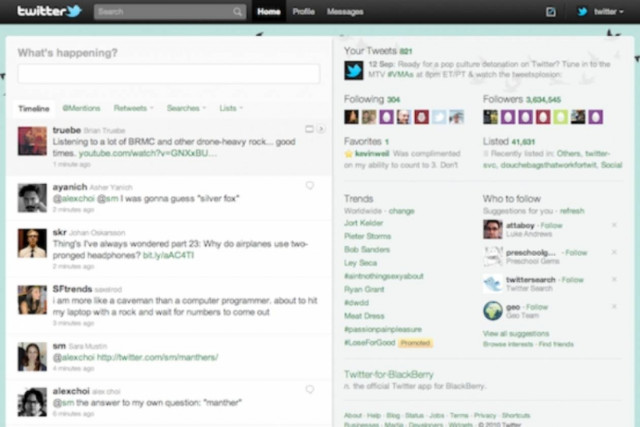Expand the Retweets dropdown tab
640x427 pixels.
tap(132, 108)
